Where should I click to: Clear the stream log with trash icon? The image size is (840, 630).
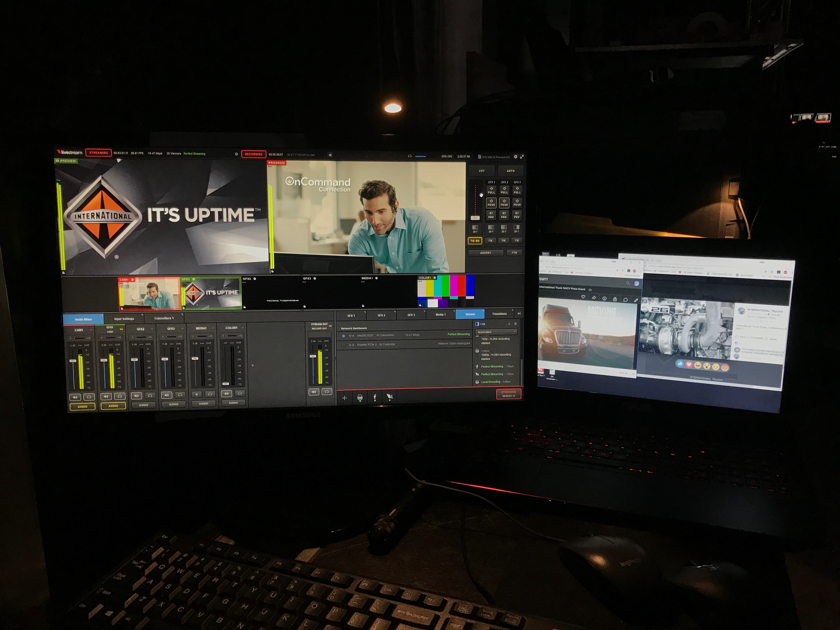pyautogui.click(x=515, y=324)
